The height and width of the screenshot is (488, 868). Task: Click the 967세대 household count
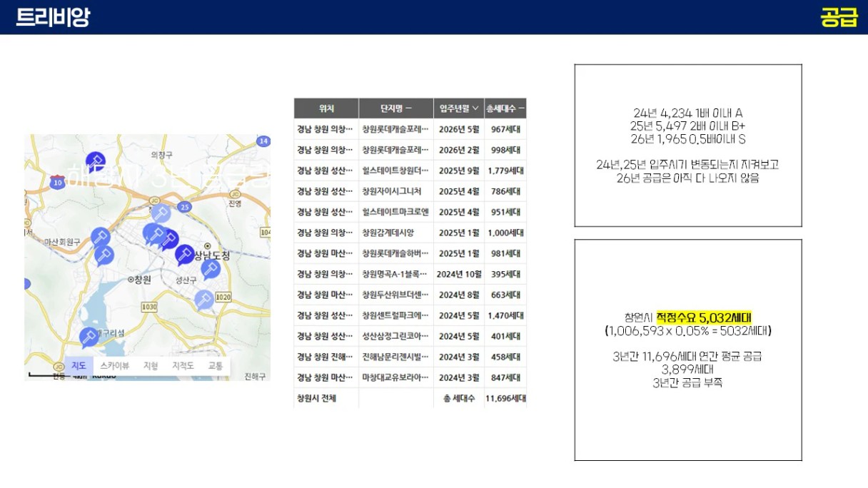click(506, 129)
